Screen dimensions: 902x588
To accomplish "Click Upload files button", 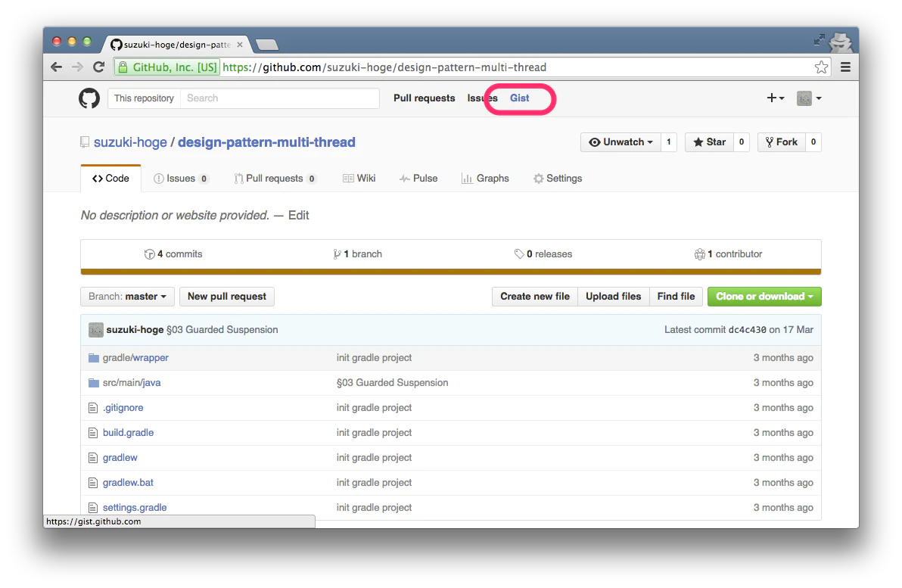I will 613,297.
